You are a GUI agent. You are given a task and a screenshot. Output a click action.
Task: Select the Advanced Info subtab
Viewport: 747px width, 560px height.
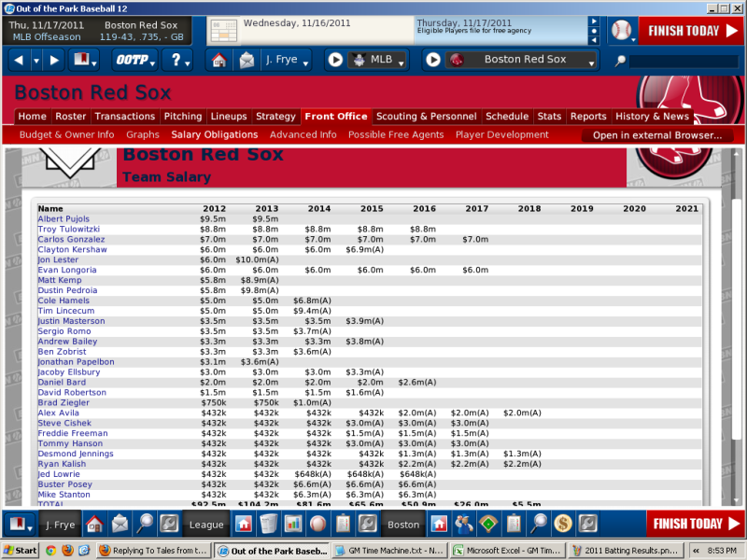303,134
